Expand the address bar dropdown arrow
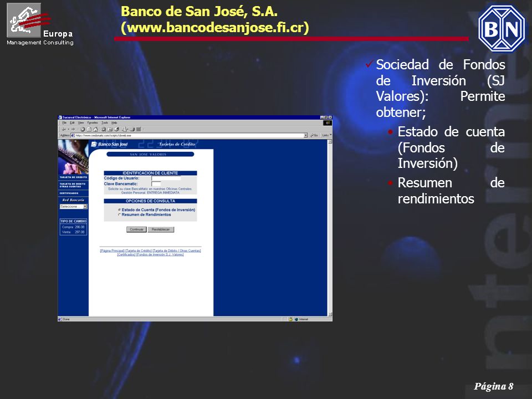532x399 pixels. point(306,135)
